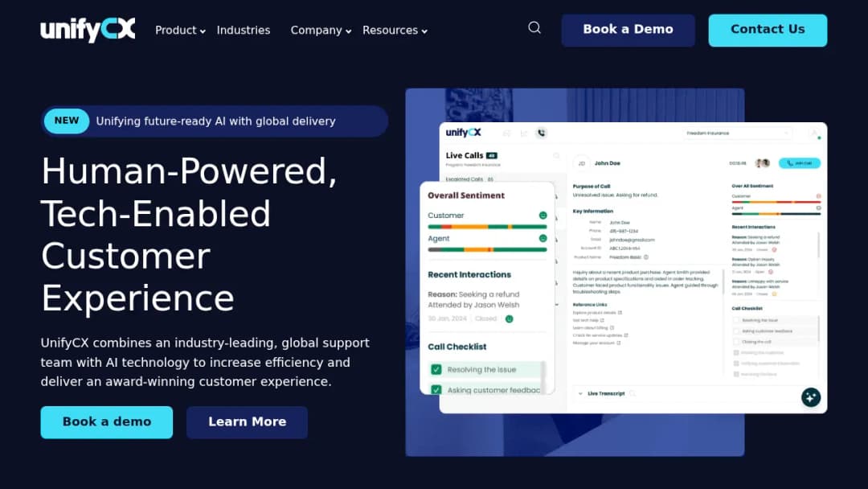
Task: Click the search icon next to Live Transcript
Action: [x=633, y=394]
